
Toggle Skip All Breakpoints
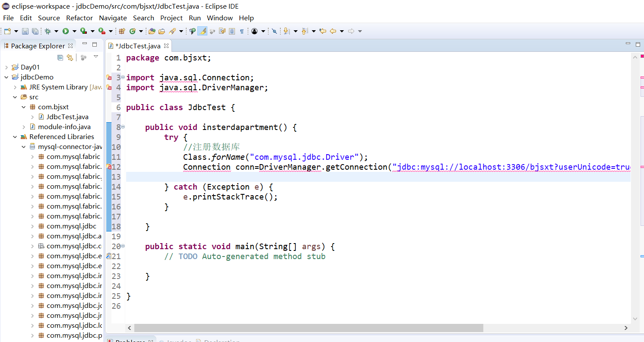click(x=274, y=31)
